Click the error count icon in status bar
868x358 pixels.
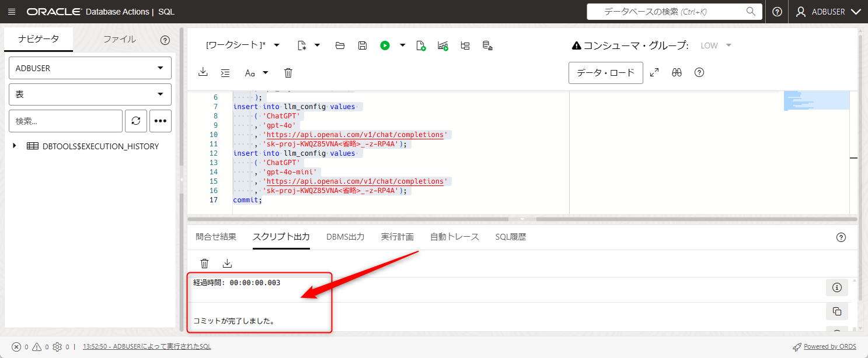coord(16,347)
